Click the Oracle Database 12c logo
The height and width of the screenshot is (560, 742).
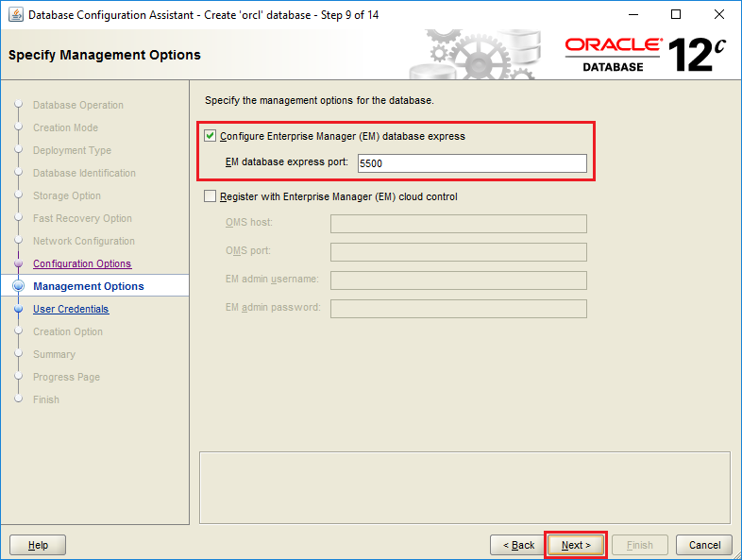[645, 55]
